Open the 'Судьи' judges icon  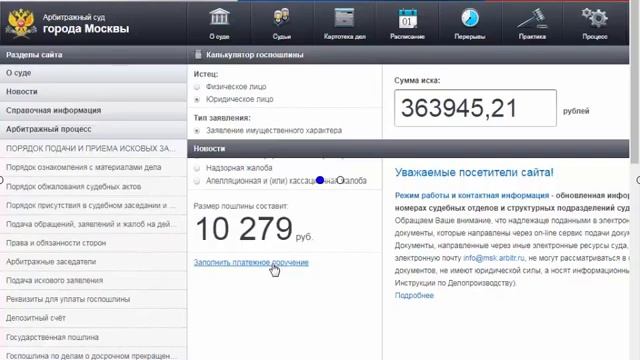[x=282, y=17]
